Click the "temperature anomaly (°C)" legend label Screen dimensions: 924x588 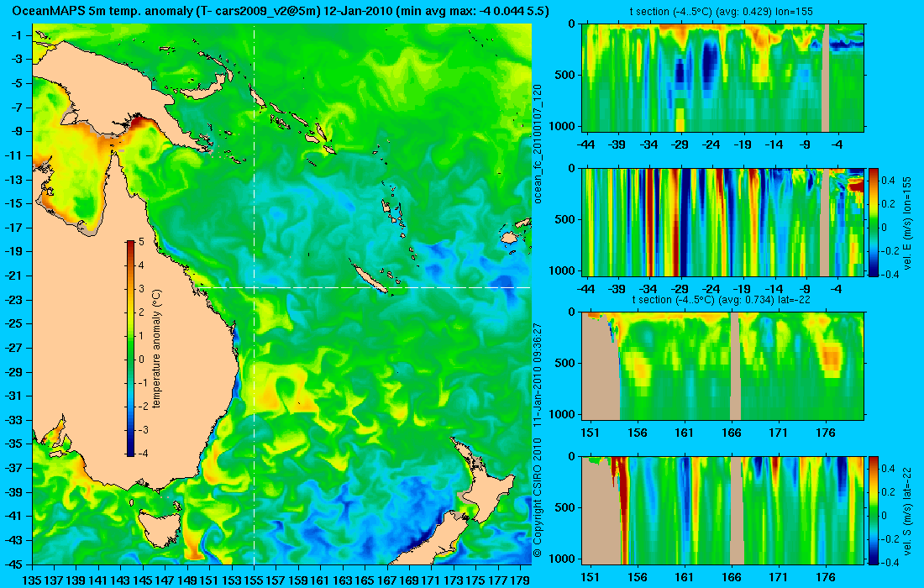156,349
